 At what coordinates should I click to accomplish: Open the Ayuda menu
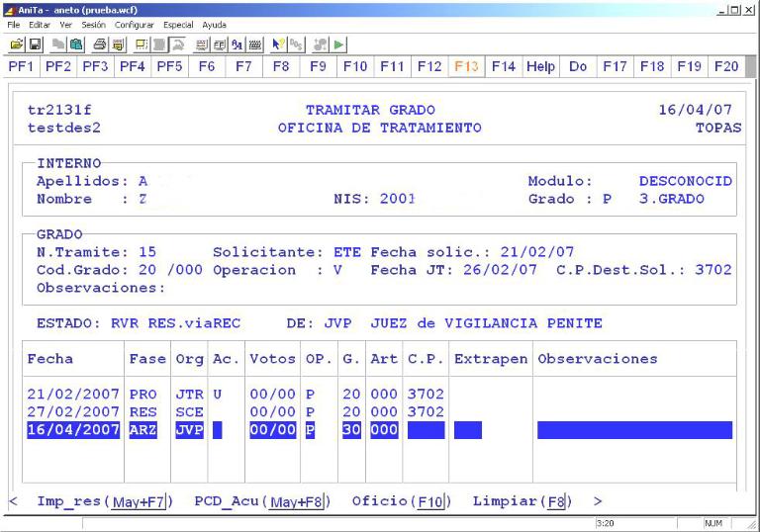[x=214, y=24]
